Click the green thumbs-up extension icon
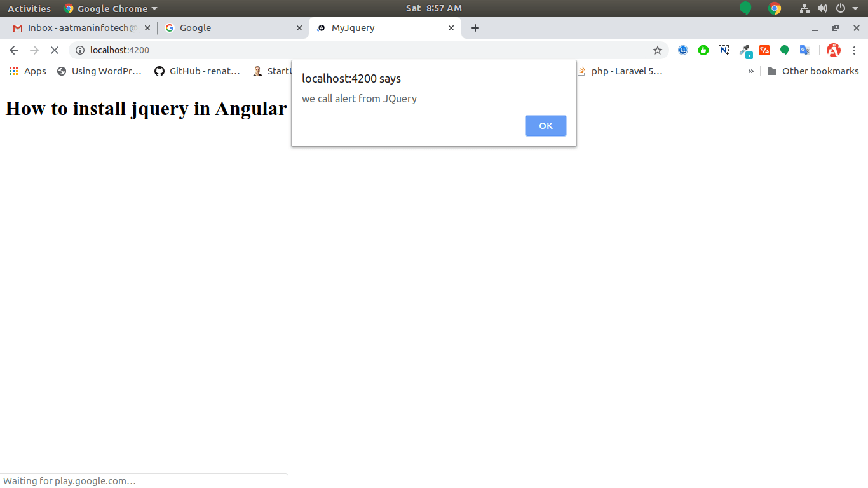 click(x=703, y=50)
